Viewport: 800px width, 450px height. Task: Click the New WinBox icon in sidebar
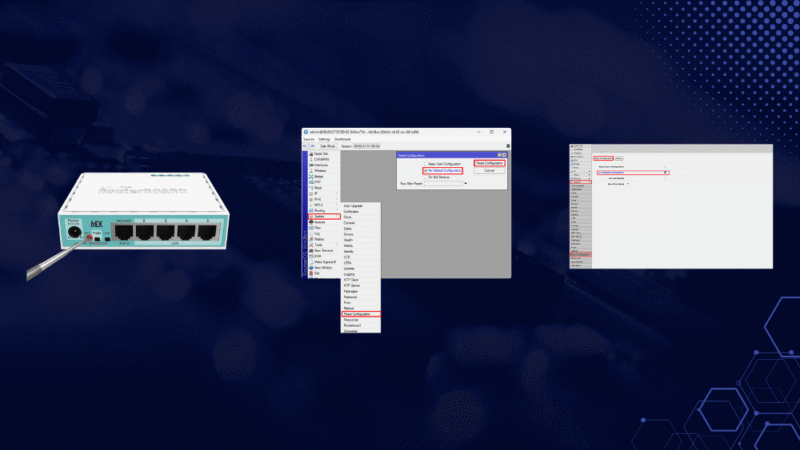(x=311, y=268)
